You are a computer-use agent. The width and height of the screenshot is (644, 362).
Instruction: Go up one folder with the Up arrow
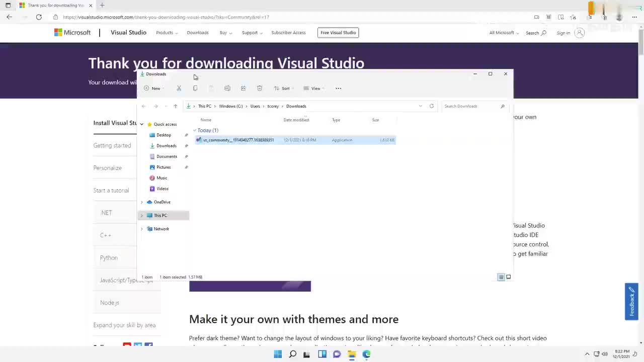pyautogui.click(x=176, y=106)
